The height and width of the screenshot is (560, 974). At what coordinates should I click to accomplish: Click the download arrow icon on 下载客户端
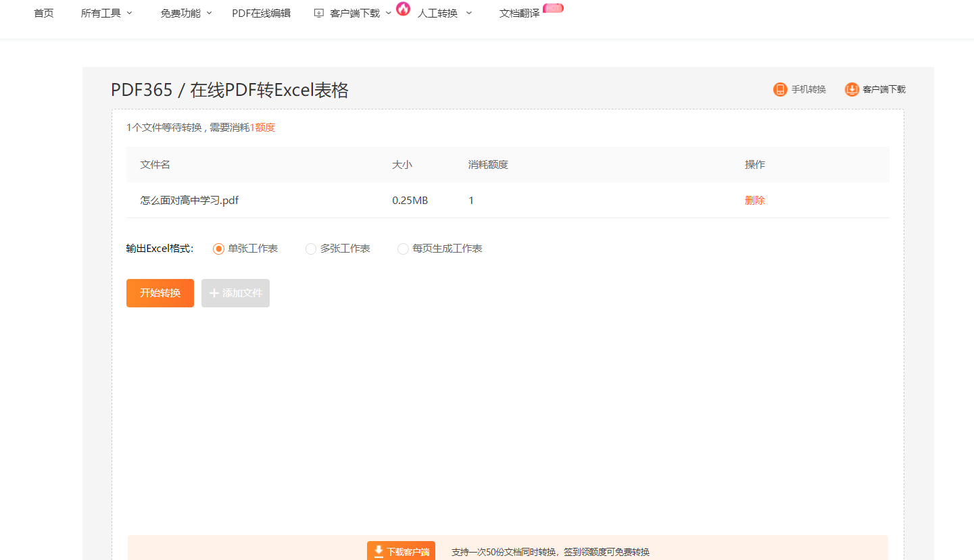pyautogui.click(x=379, y=551)
